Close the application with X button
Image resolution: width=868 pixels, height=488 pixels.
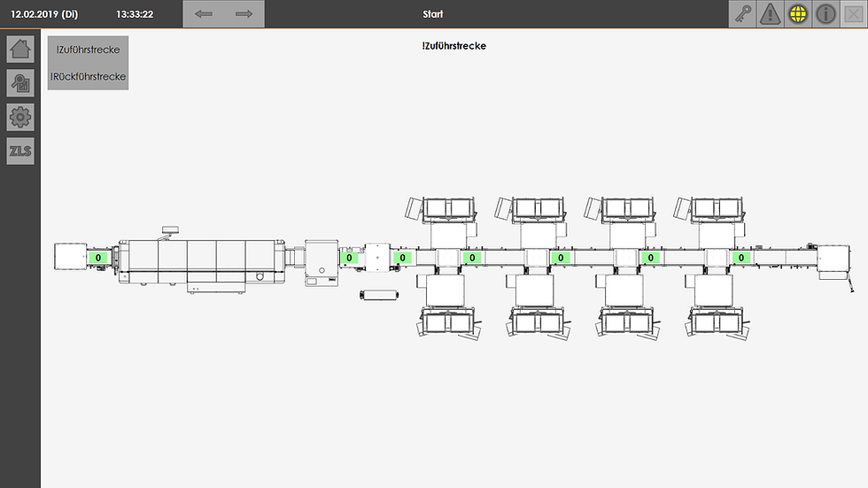tap(854, 14)
